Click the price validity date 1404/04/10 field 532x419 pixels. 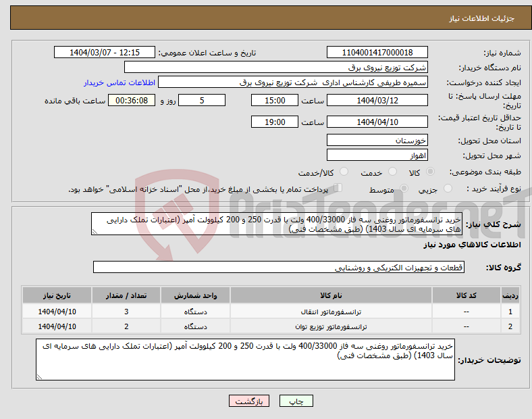(377, 122)
